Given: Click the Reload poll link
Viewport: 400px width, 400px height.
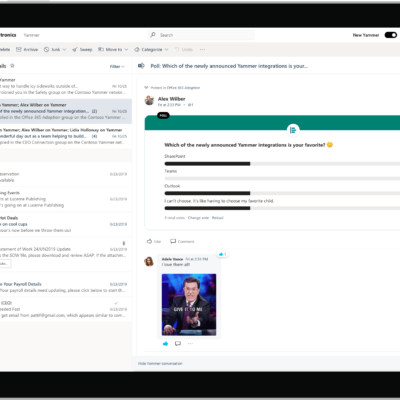Looking at the screenshot, I should 218,218.
